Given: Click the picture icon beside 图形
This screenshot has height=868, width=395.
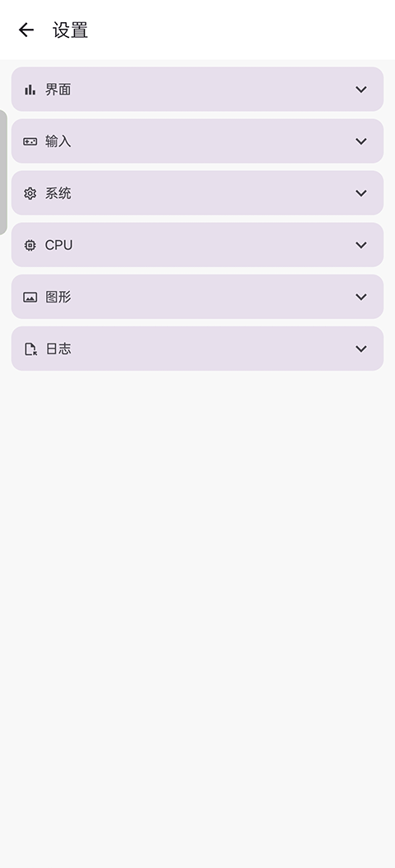Looking at the screenshot, I should coord(30,298).
